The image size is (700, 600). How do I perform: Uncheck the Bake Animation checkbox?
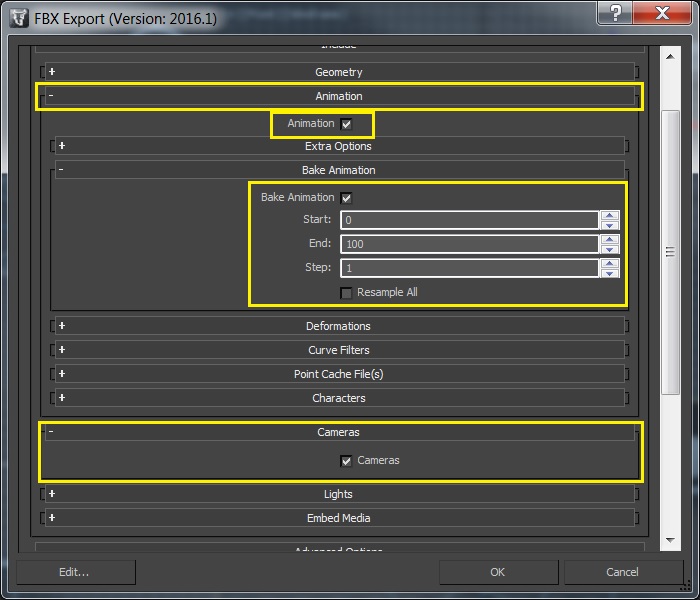point(346,198)
